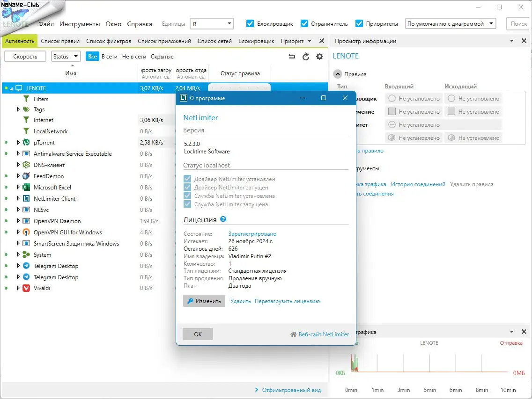Click the Перезагрузить лицензию link

tap(287, 301)
